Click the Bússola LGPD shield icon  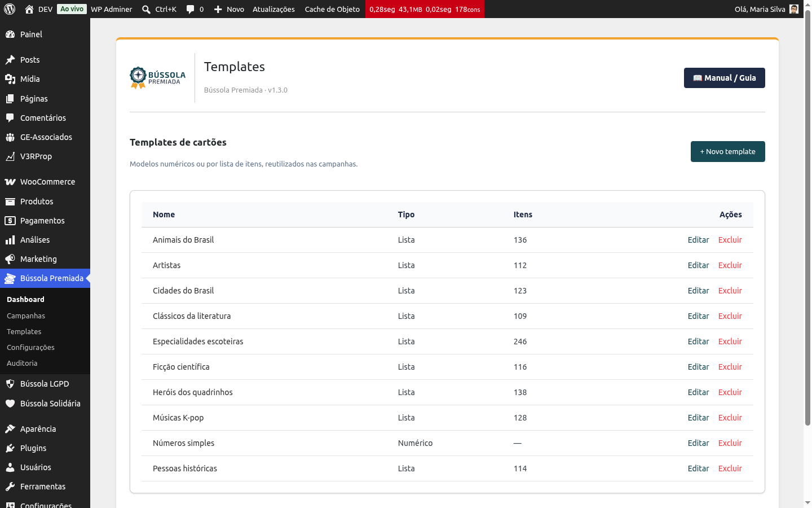coord(10,384)
